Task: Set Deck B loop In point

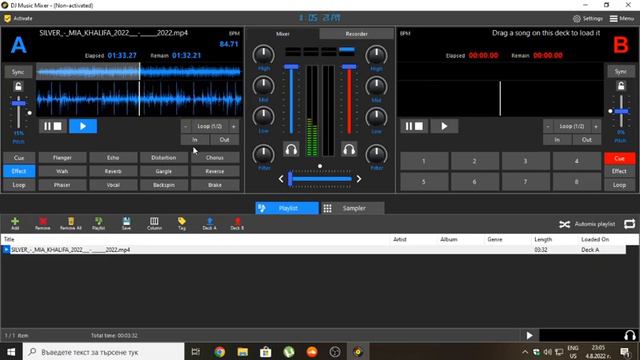Action: [x=557, y=140]
